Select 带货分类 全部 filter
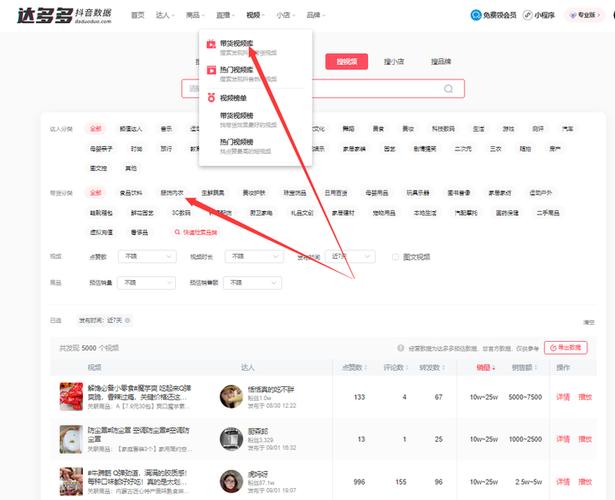 (x=95, y=193)
